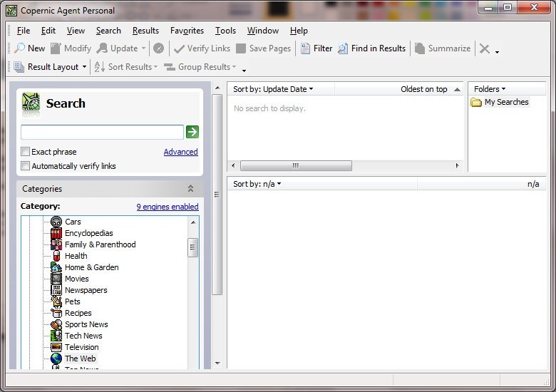The height and width of the screenshot is (392, 556).
Task: Select The Web category
Action: (80, 359)
